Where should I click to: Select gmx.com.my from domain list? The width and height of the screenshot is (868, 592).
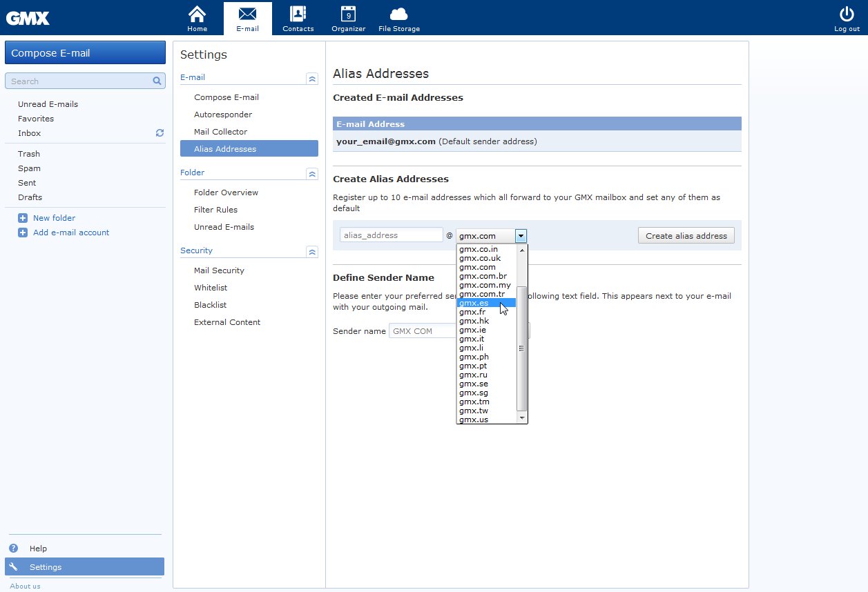point(486,285)
